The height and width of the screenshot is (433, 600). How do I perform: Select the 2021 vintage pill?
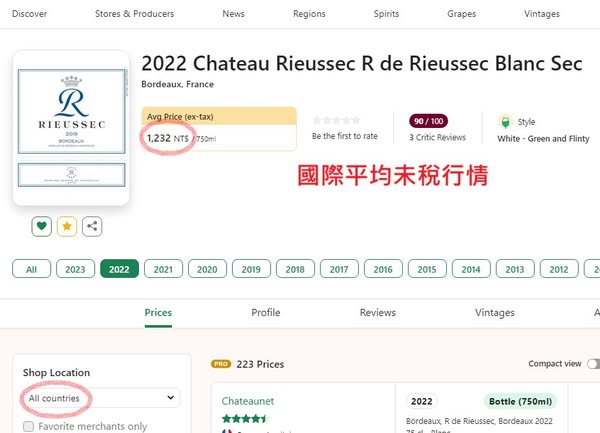coord(163,269)
